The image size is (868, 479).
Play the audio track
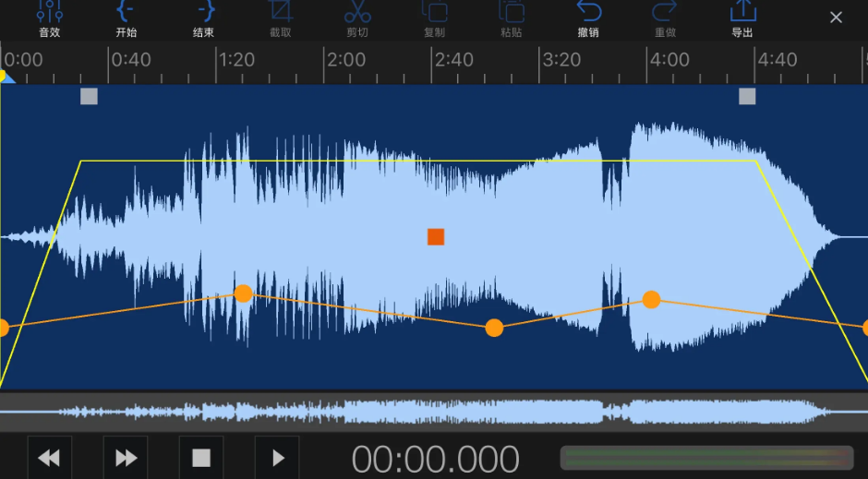[277, 458]
